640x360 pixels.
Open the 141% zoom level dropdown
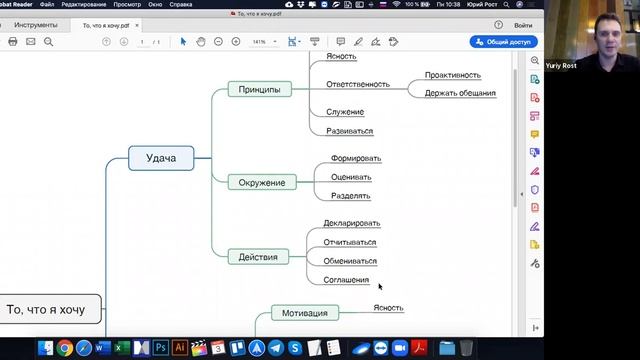pos(264,42)
